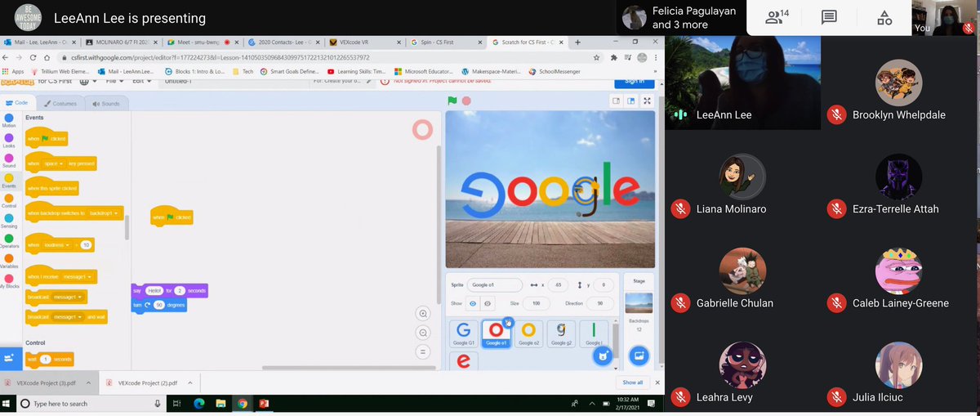Open a new browser tab with plus button

[577, 42]
